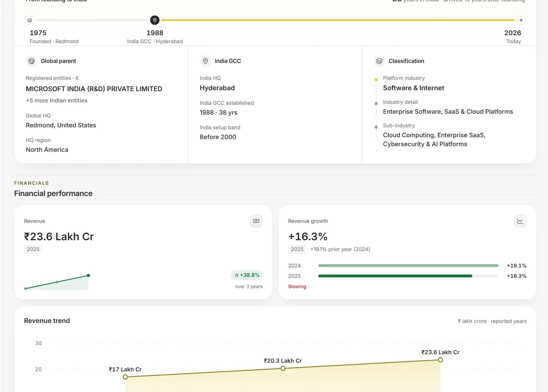Screen dimensions: 548x392
Task: Click the Hyderabad India HQ value
Action: [217, 88]
